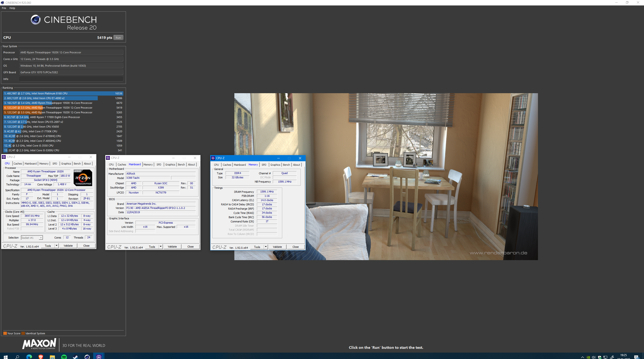Open the Help menu
Screen dimensions: 644x359
coord(12,8)
